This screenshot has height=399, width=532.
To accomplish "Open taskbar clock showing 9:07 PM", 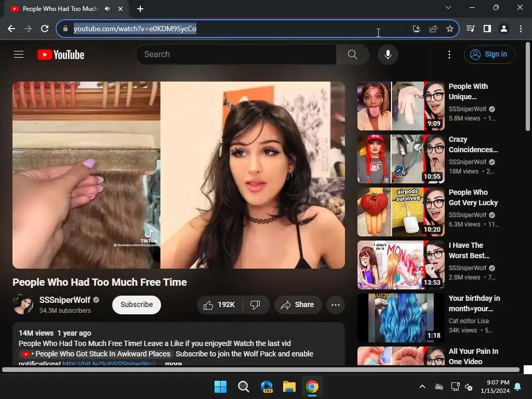I will [495, 387].
